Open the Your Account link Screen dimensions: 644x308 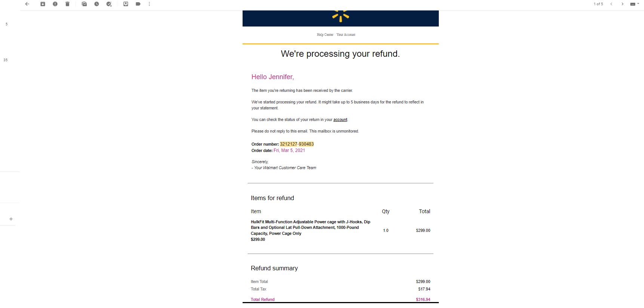(346, 35)
